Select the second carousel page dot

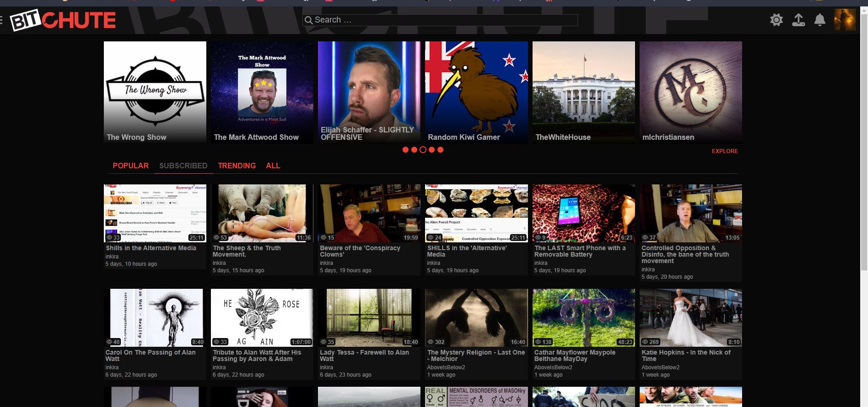click(414, 149)
